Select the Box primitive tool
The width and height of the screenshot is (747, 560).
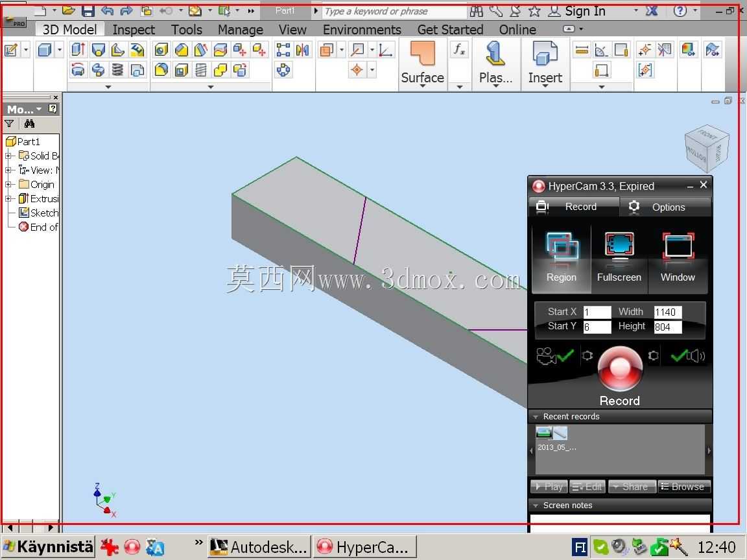click(x=44, y=49)
